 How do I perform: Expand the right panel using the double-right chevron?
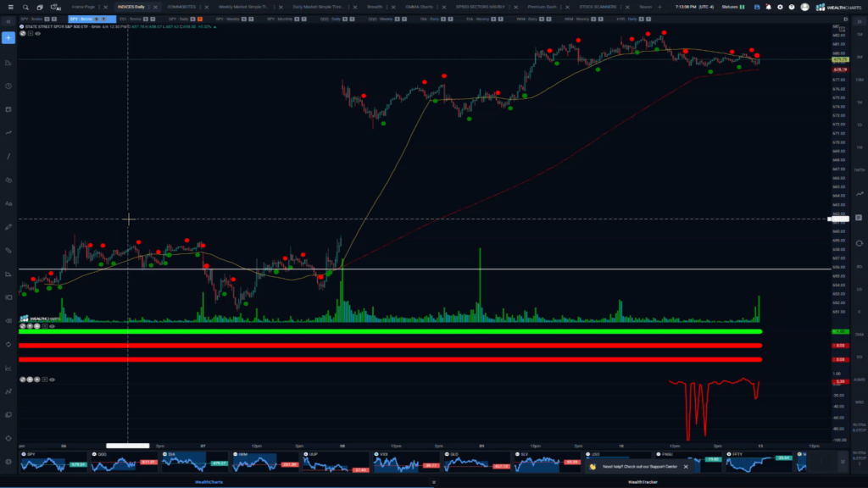tap(860, 21)
